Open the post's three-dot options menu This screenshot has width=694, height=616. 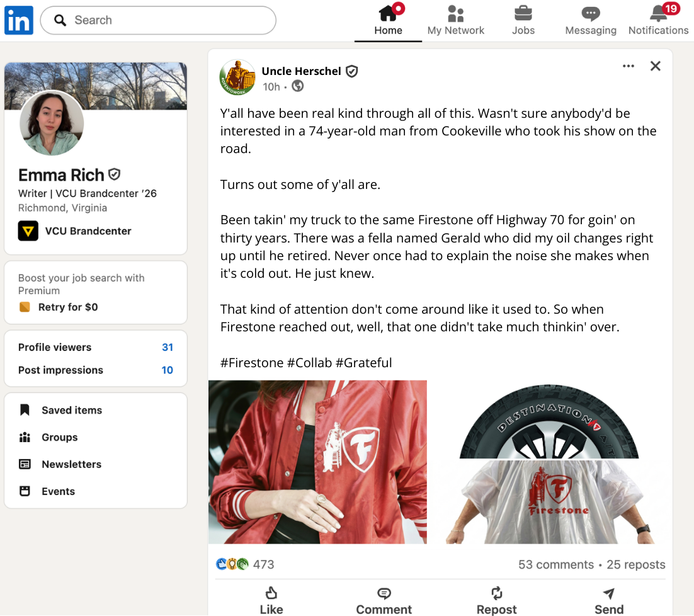(628, 66)
